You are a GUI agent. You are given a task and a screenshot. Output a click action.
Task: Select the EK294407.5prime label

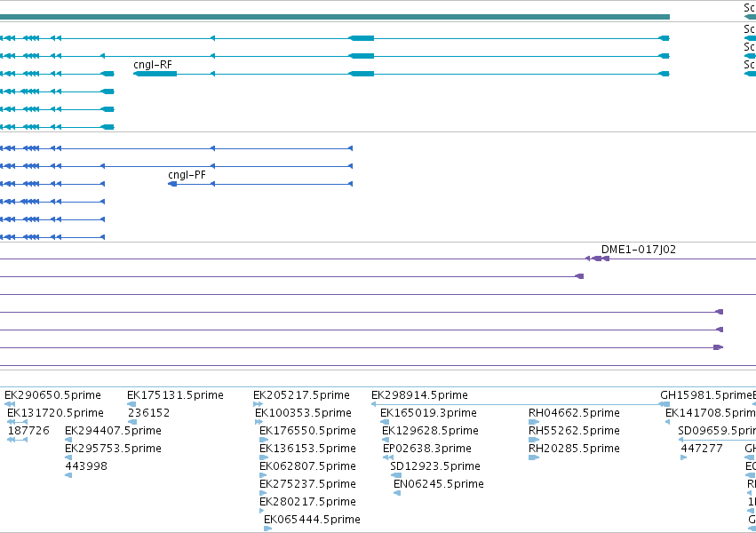tap(114, 431)
